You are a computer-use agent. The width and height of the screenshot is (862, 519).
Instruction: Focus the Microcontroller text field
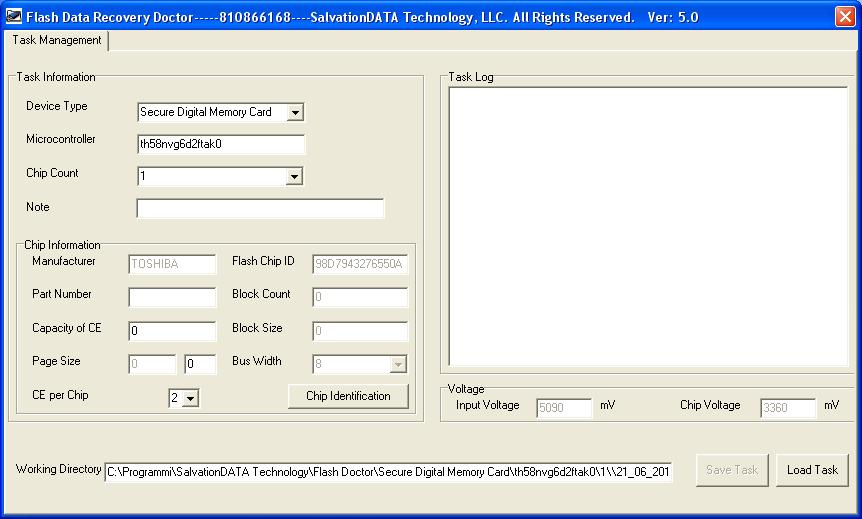click(x=220, y=144)
